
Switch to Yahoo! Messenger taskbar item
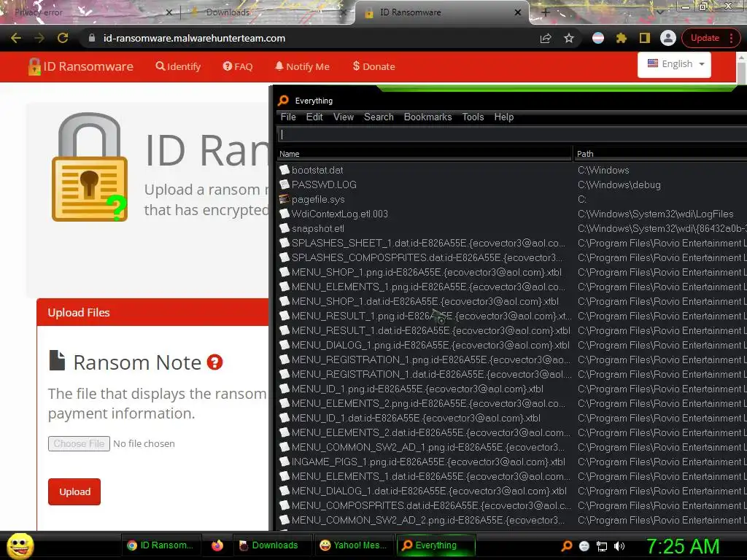click(x=354, y=545)
